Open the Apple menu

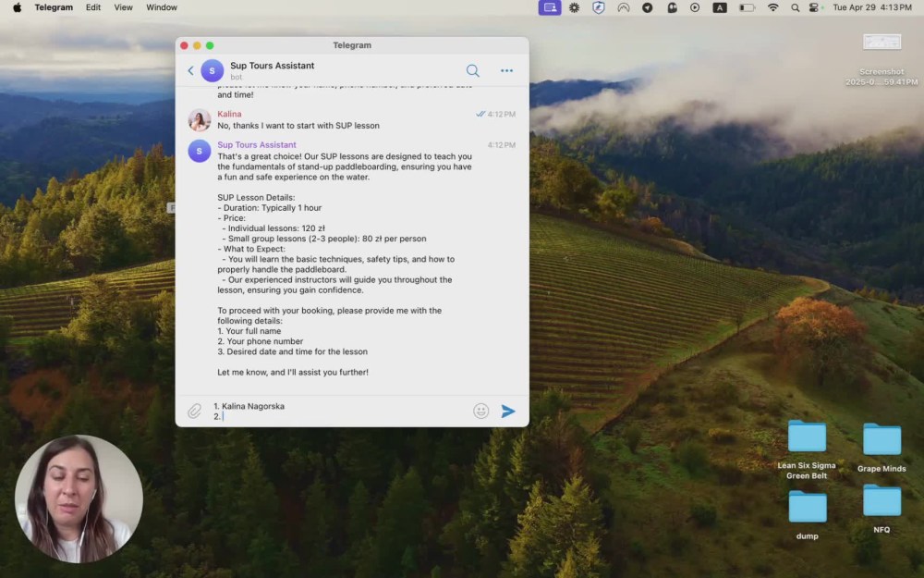click(17, 7)
